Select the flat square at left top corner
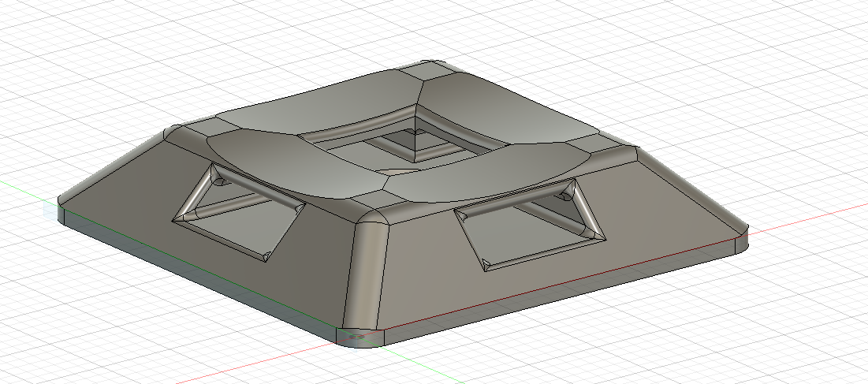Viewport: 868px width, 384px height. (x=192, y=130)
